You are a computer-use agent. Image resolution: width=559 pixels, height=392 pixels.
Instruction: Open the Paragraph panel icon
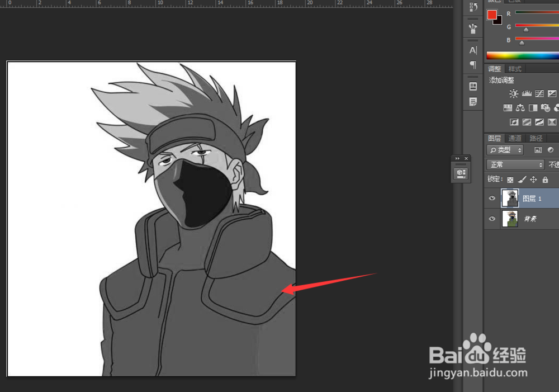pyautogui.click(x=473, y=65)
